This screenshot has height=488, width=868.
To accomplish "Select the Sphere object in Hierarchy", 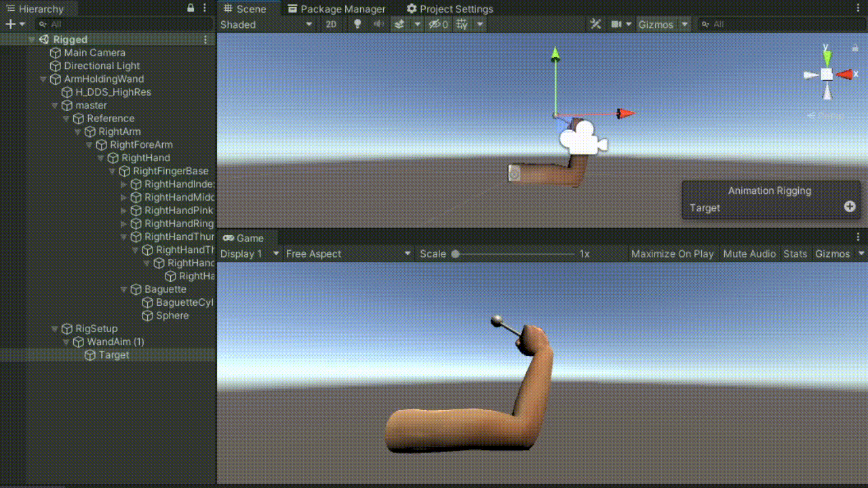I will (x=172, y=316).
